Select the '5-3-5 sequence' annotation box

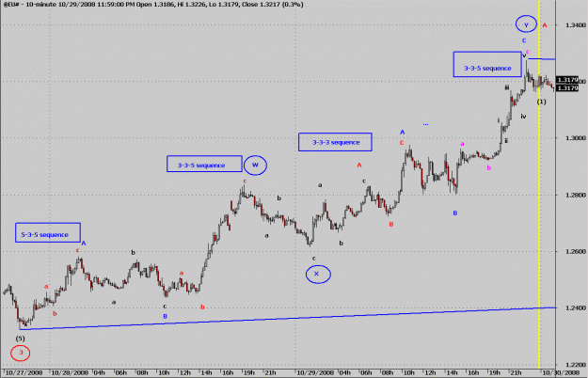tap(48, 232)
